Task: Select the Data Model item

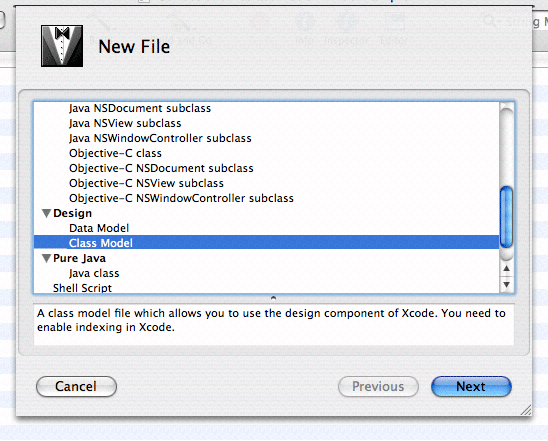Action: click(99, 228)
